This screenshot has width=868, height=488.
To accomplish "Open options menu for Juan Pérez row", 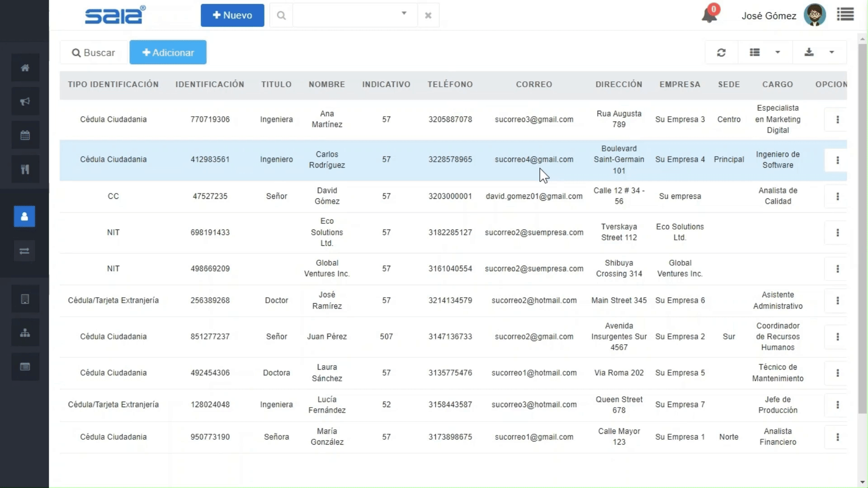I will [837, 337].
